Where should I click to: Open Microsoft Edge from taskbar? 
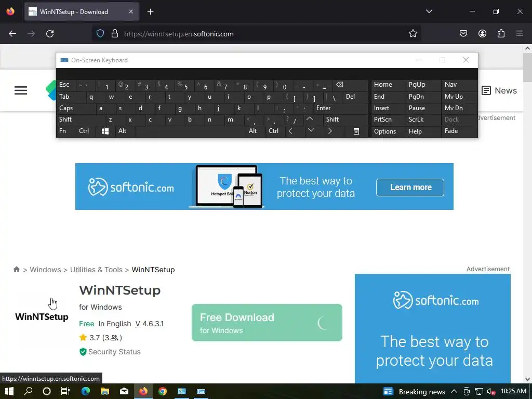(x=86, y=391)
